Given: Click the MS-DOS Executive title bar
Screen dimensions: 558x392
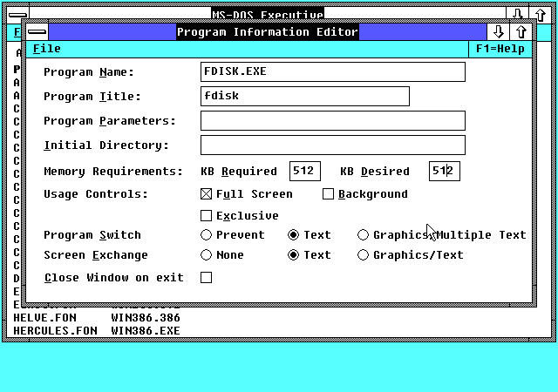Looking at the screenshot, I should pyautogui.click(x=268, y=12).
